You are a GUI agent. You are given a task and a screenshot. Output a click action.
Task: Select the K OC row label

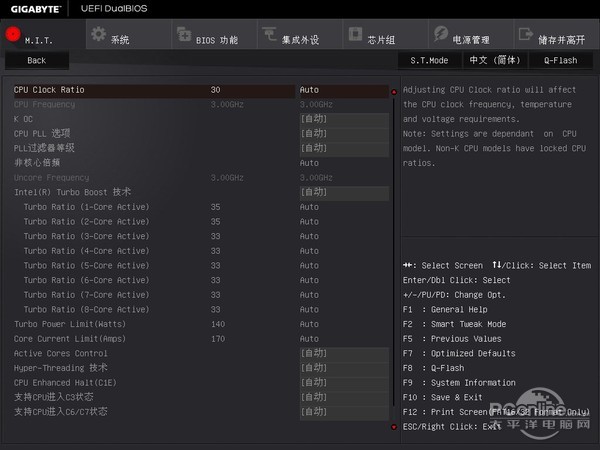point(23,119)
